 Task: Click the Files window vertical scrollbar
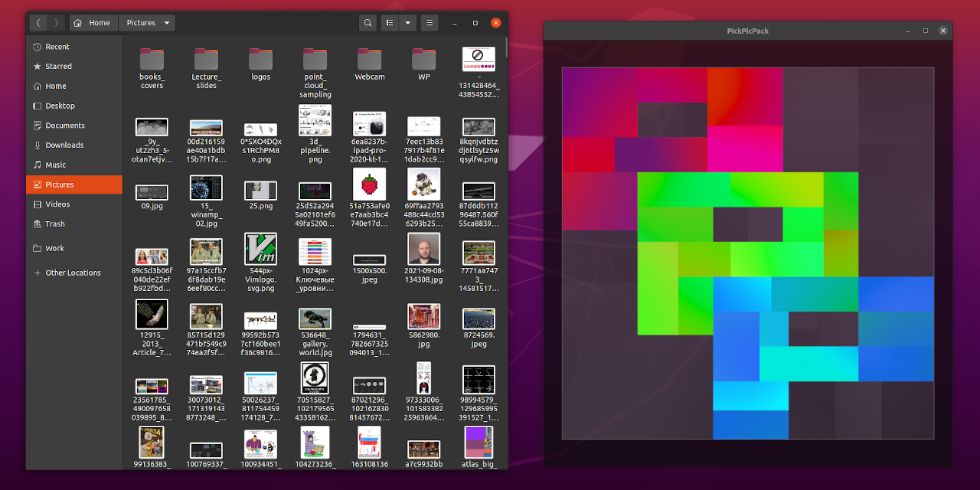[x=505, y=46]
